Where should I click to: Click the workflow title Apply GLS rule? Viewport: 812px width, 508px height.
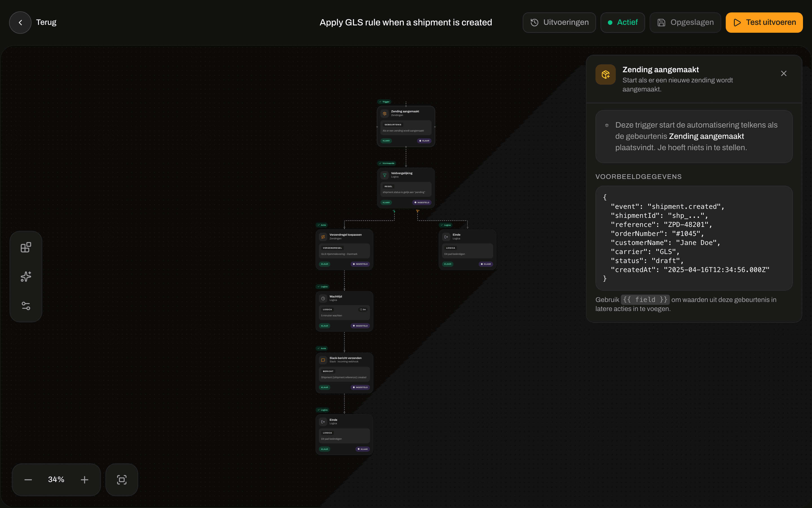[406, 23]
